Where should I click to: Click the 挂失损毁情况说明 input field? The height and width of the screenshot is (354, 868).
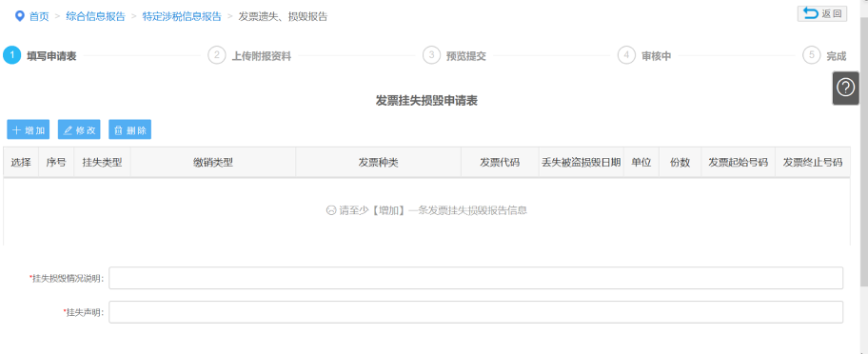click(476, 278)
